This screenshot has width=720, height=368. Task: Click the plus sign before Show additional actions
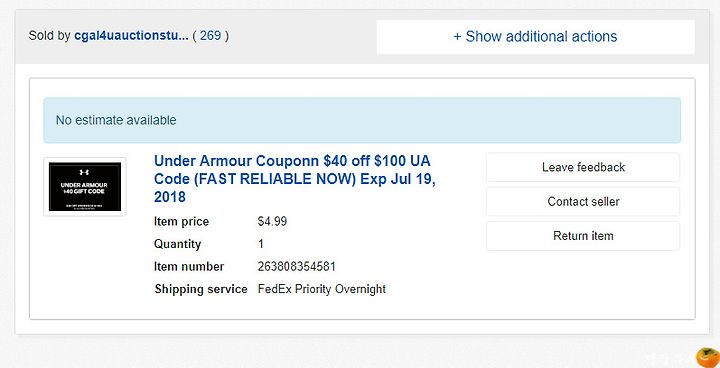(x=457, y=37)
